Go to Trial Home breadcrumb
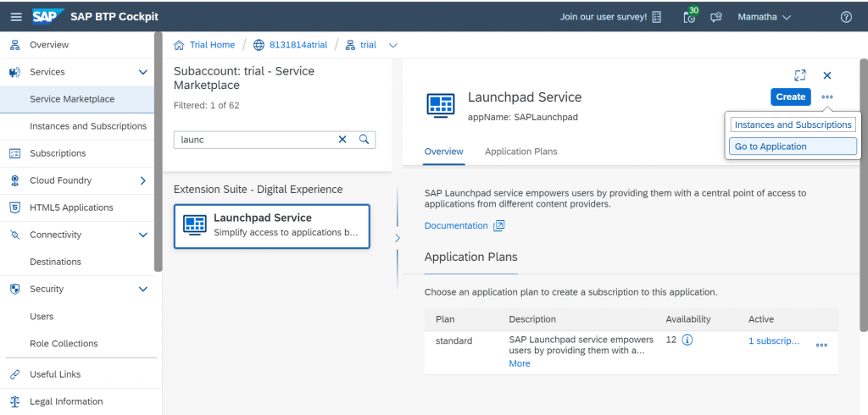Screen dimensions: 868x415 (212, 45)
